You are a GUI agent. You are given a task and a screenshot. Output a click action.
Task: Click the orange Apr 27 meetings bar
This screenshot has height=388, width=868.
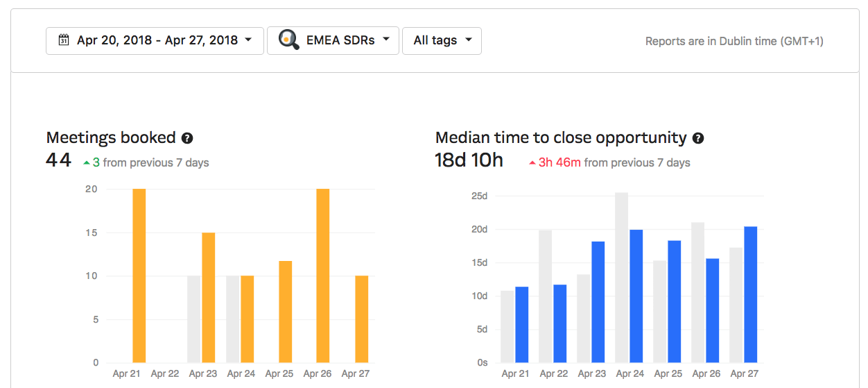[x=361, y=319]
